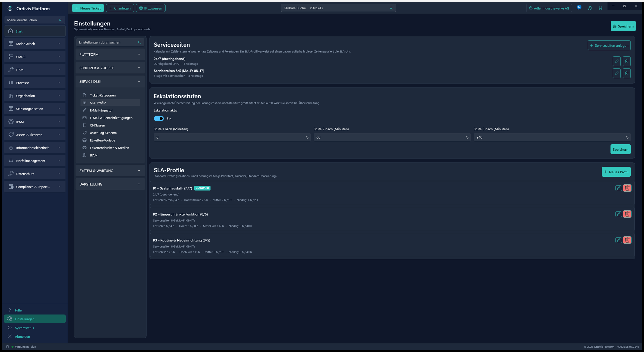Open the user account icon
This screenshot has height=352, width=644.
coord(600,8)
